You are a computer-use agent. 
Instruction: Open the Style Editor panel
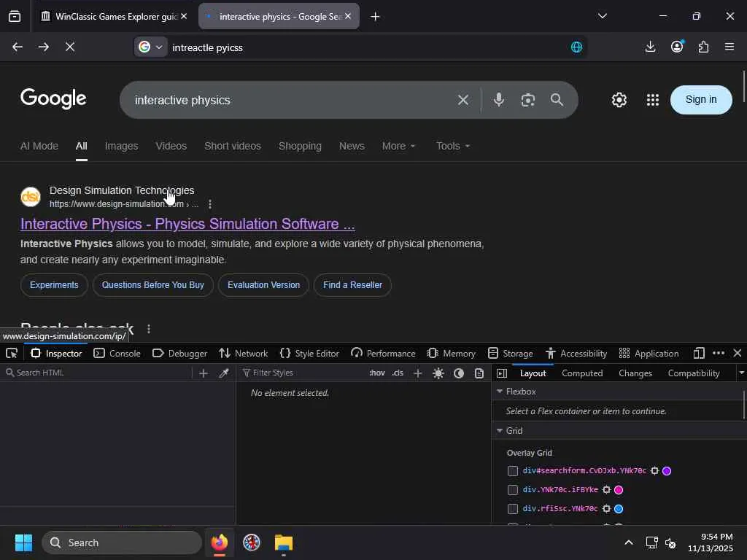click(309, 354)
